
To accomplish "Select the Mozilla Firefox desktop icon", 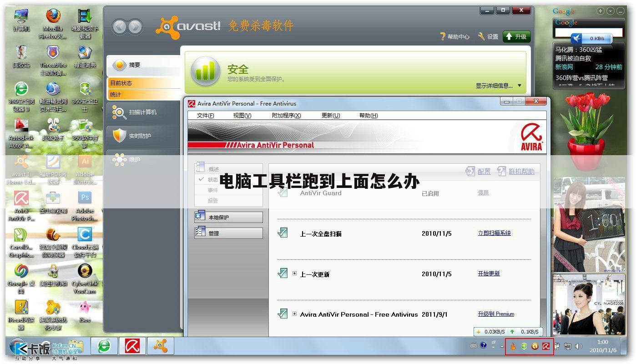I will (53, 24).
